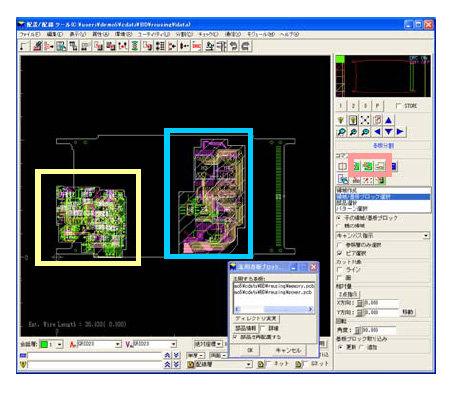Pan the view up with the blue arrow
Viewport: 455px width, 395px height.
(x=388, y=120)
